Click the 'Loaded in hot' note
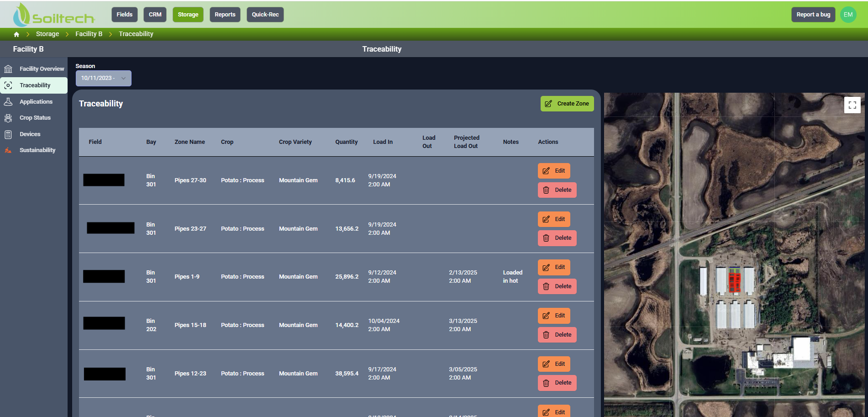 click(513, 277)
